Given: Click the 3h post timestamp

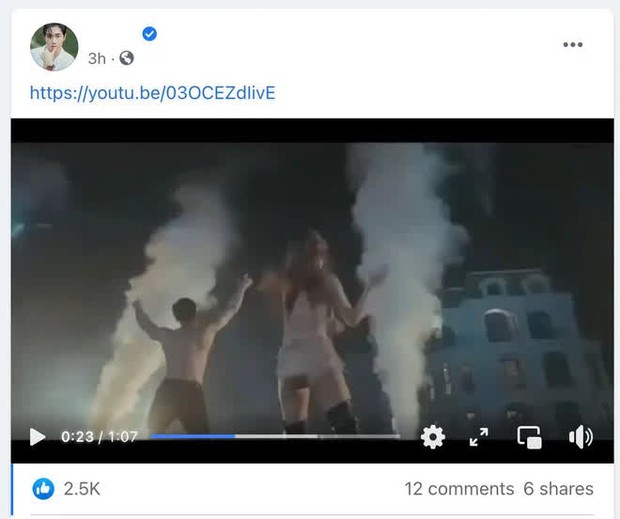Looking at the screenshot, I should pyautogui.click(x=96, y=59).
